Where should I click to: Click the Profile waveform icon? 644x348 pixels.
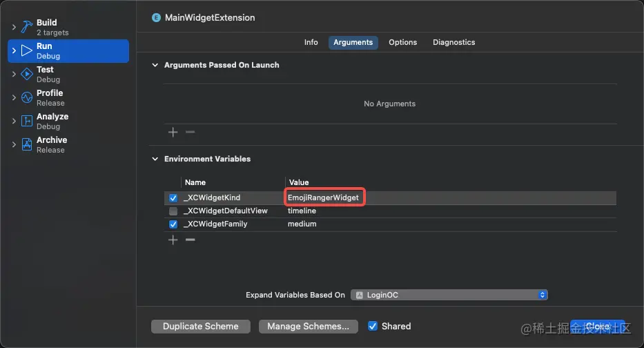click(x=27, y=97)
